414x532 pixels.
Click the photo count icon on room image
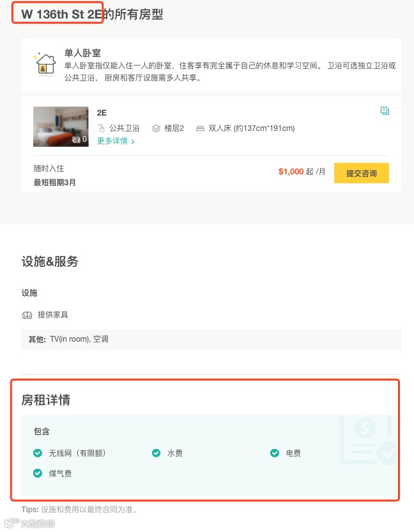tap(77, 139)
